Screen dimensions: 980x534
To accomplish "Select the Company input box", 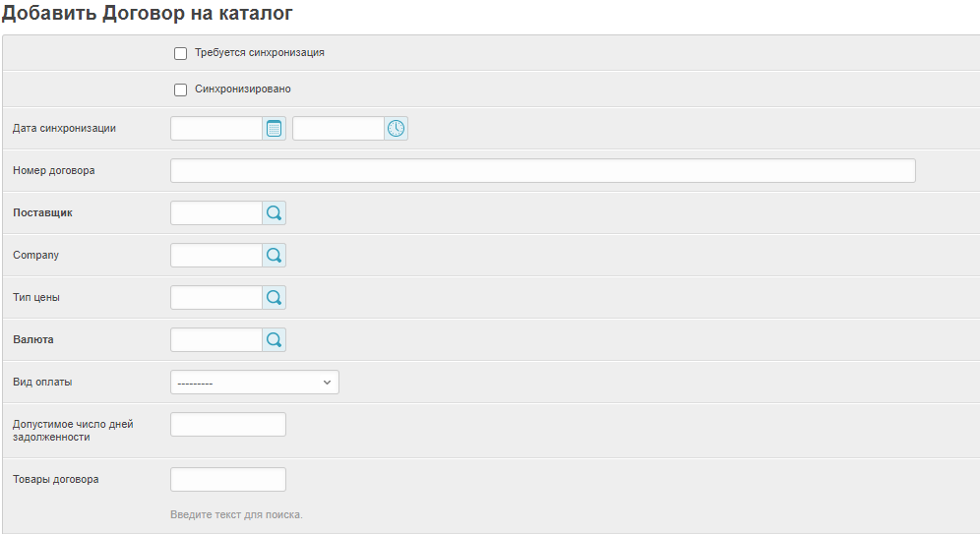I will coord(216,256).
